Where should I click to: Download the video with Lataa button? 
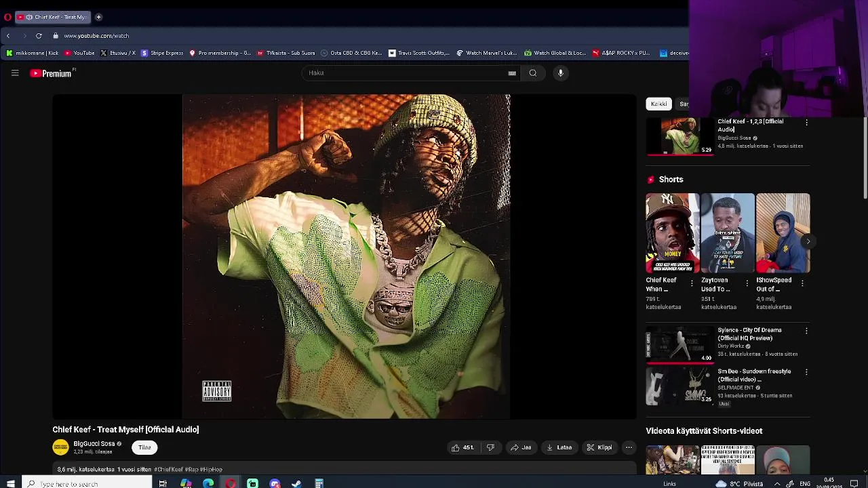[x=559, y=447]
